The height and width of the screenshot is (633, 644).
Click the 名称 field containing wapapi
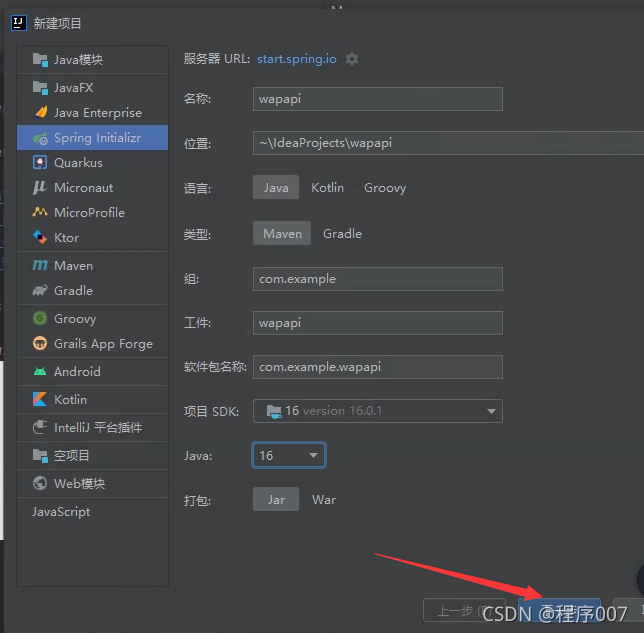point(377,99)
